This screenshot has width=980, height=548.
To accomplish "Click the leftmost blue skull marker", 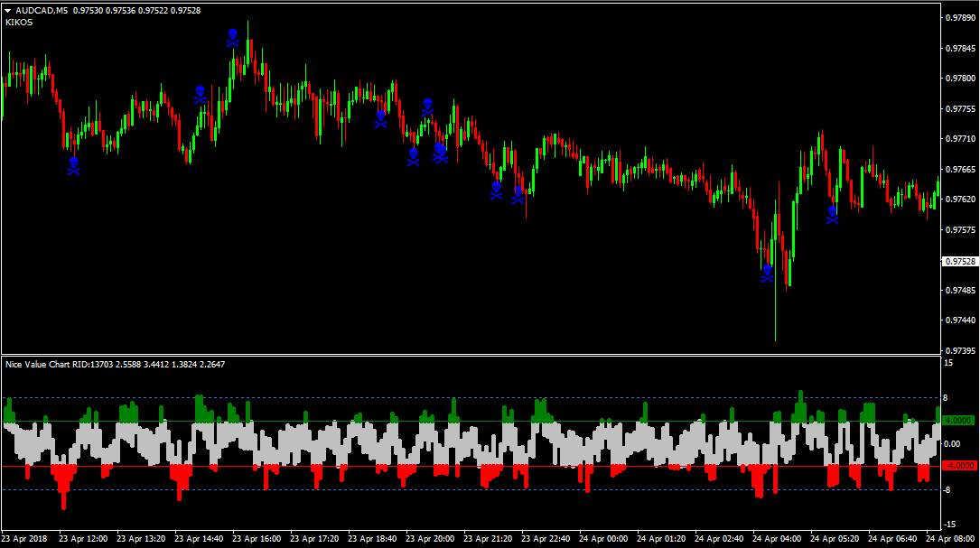I will tap(74, 165).
